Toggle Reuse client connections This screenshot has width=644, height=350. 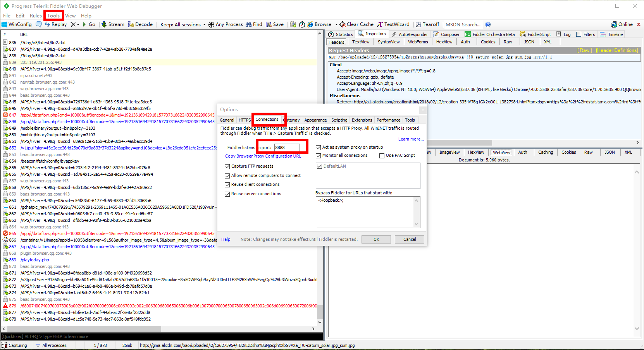227,185
